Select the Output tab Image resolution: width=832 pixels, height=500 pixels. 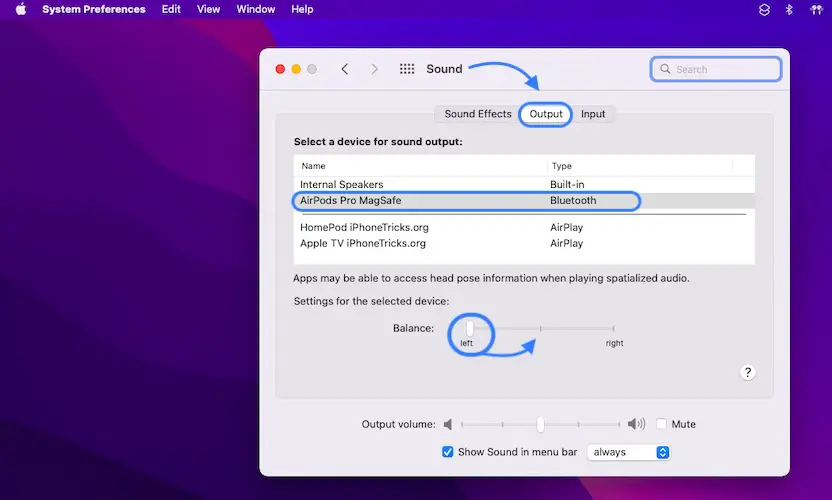tap(546, 114)
